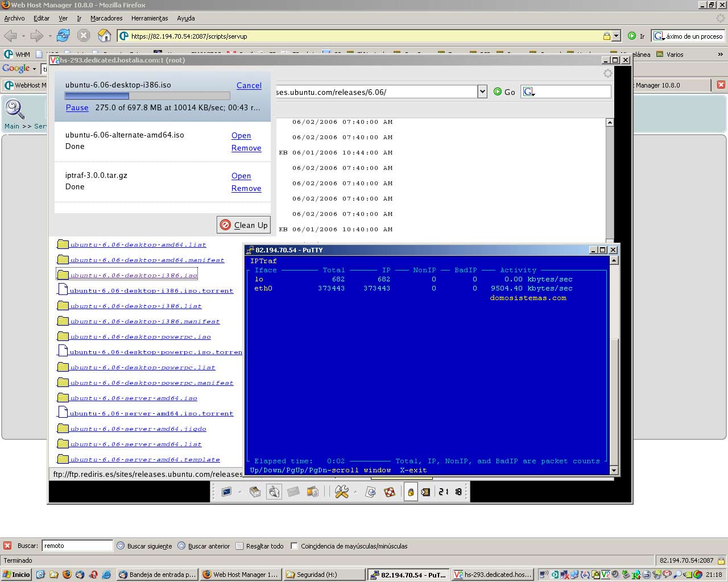
Task: Open the Google toolbar dropdown arrow
Action: pyautogui.click(x=34, y=69)
